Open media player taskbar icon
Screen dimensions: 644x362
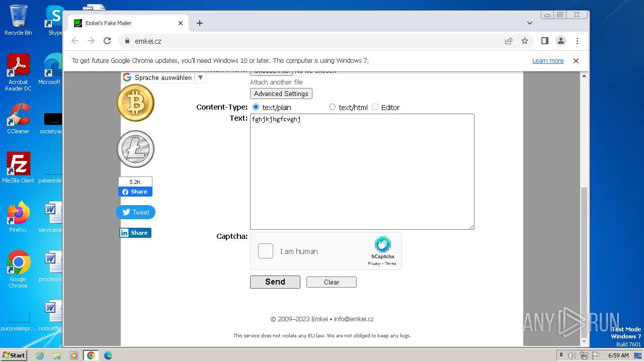coord(74,355)
